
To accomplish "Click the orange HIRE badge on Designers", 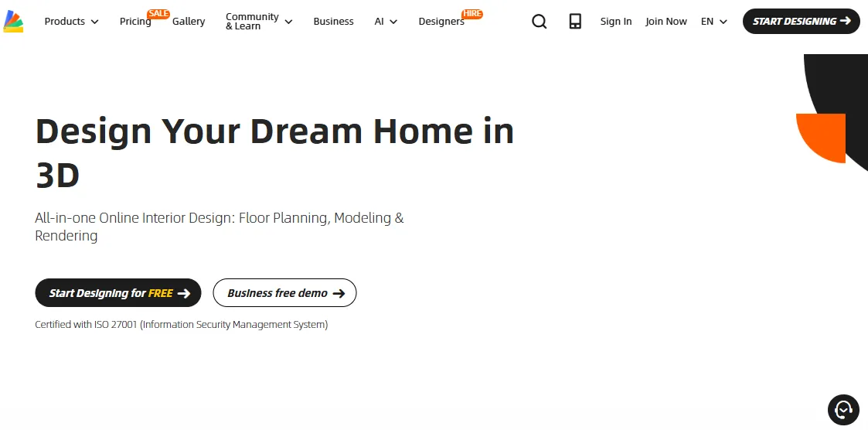I will click(471, 13).
